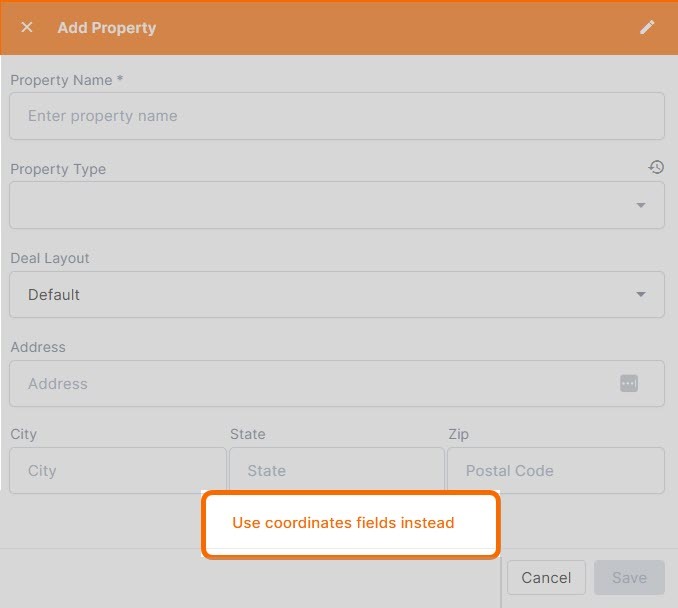This screenshot has width=678, height=608.
Task: Close the Add Property dialog
Action: pos(27,27)
